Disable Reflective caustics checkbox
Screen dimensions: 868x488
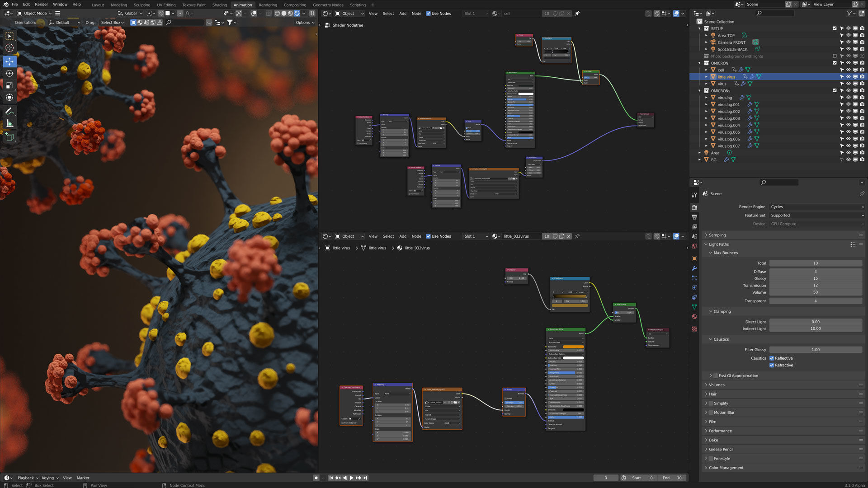point(772,358)
